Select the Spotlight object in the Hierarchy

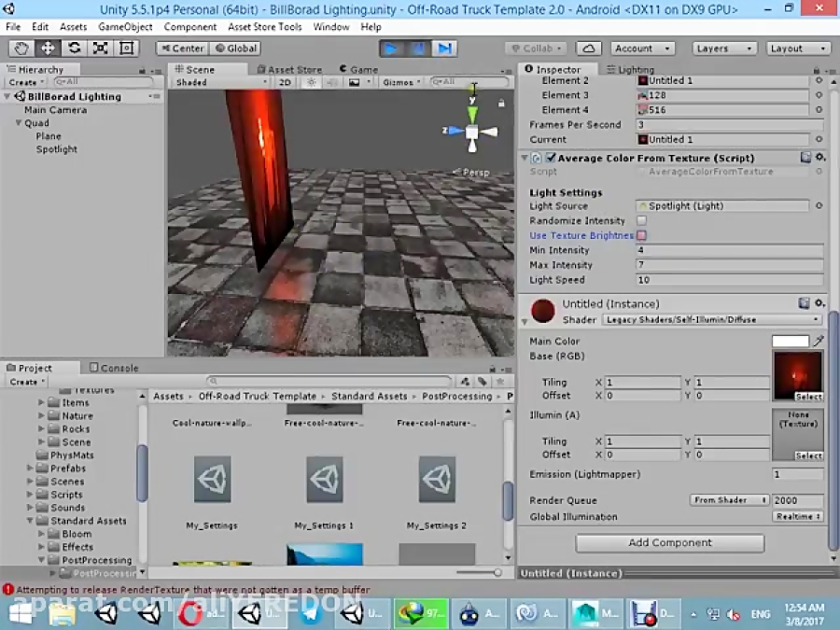(x=57, y=148)
